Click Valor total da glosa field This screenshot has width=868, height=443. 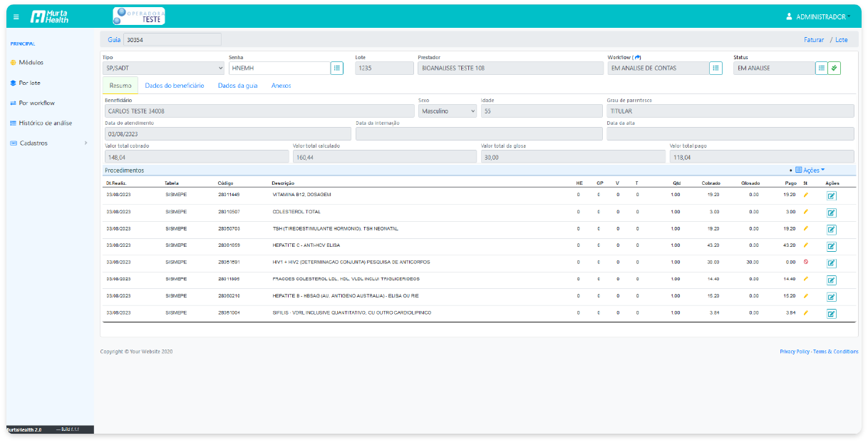572,157
